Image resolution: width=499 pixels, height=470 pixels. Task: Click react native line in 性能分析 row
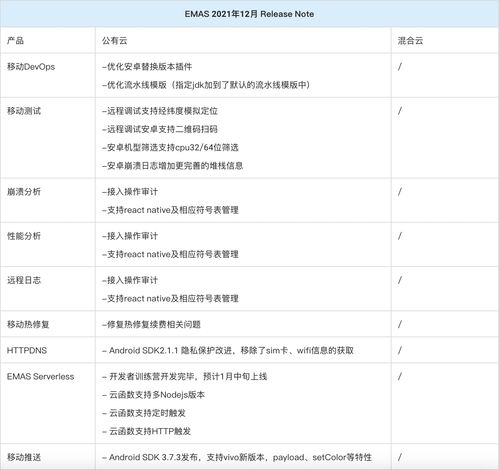pos(170,254)
